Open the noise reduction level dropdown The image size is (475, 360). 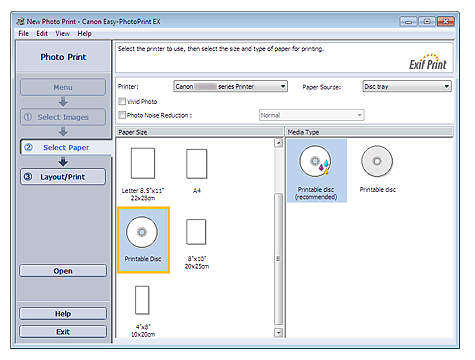click(x=311, y=115)
